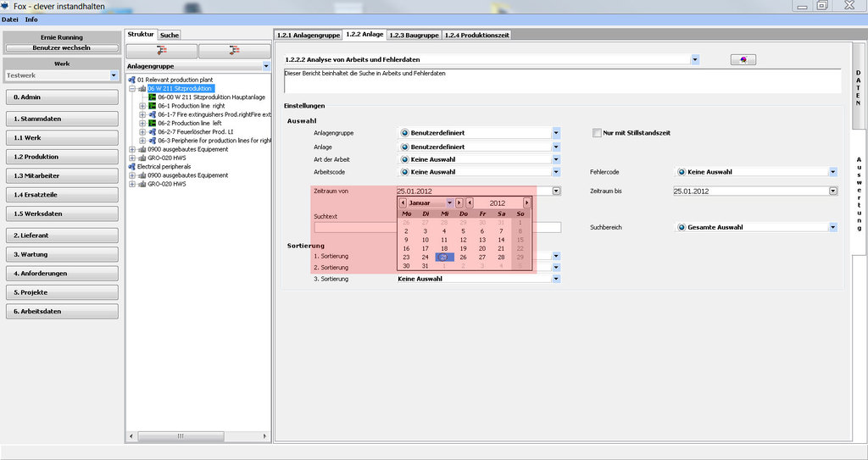Collapse the 06 W 211 Sitzproduktion node
The image size is (868, 460).
click(x=132, y=88)
